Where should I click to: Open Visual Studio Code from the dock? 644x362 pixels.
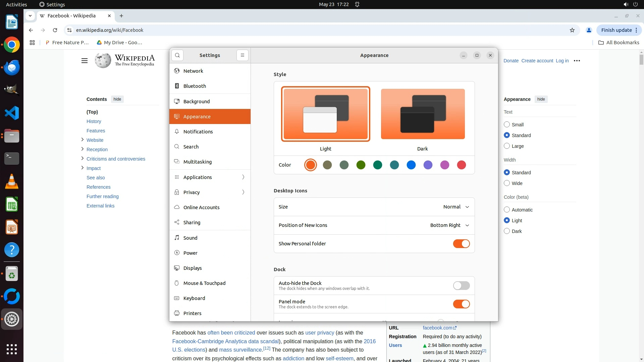(x=12, y=113)
